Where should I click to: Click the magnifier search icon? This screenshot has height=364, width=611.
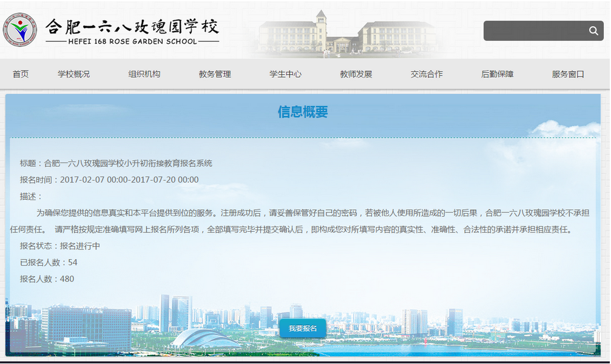pos(593,31)
